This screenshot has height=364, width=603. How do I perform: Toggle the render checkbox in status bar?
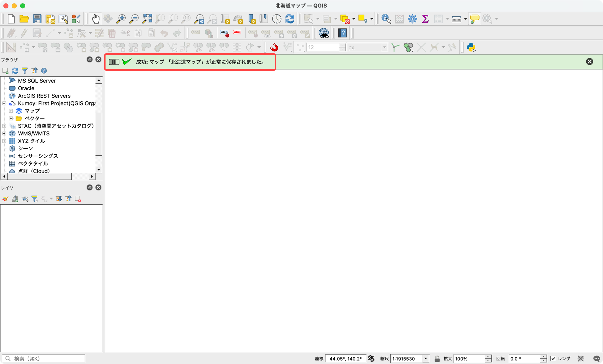553,358
